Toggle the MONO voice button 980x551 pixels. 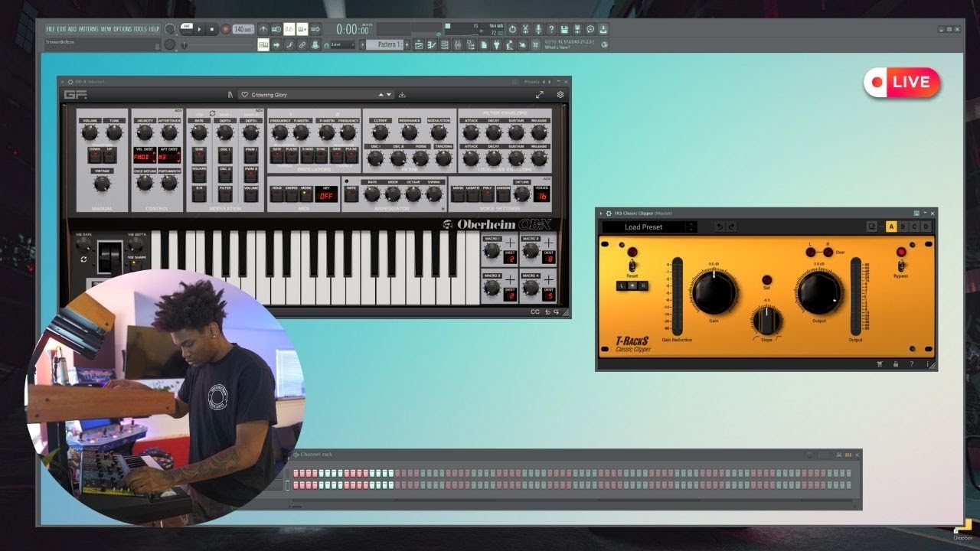tap(458, 194)
